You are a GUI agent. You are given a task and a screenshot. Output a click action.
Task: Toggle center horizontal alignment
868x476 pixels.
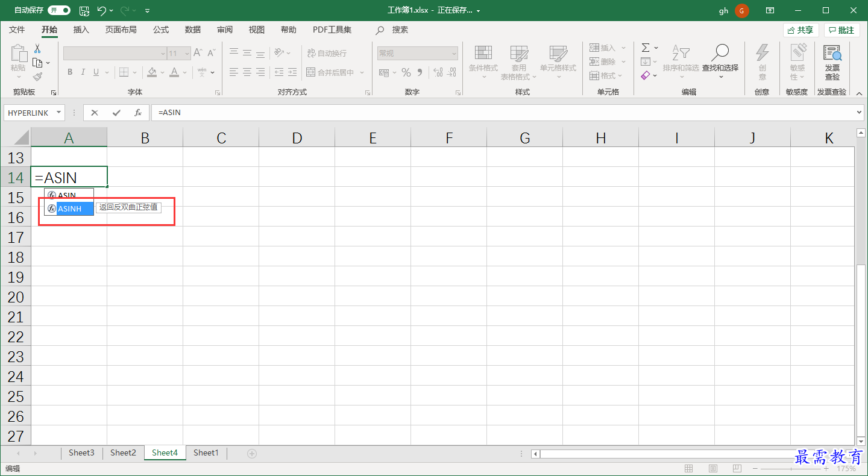tap(247, 72)
